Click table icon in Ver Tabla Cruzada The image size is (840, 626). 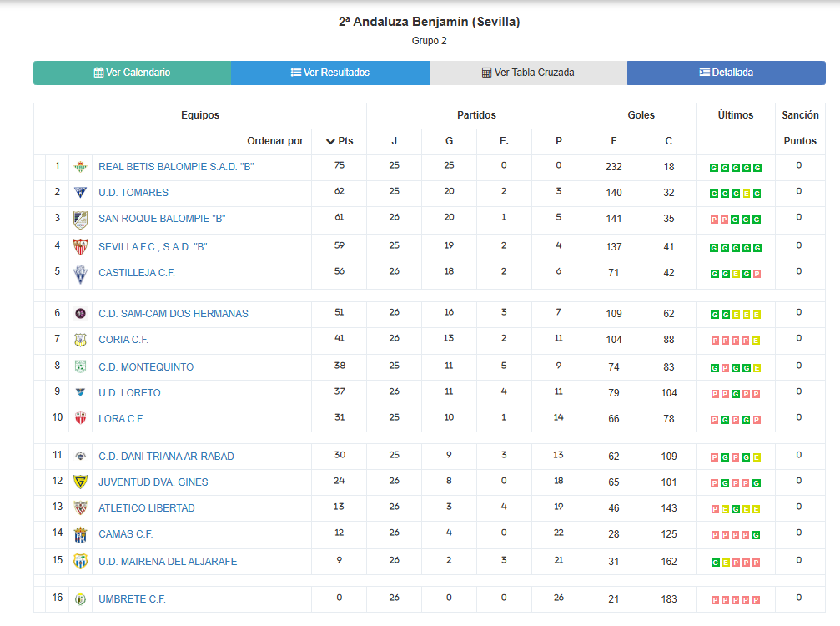[x=486, y=73]
